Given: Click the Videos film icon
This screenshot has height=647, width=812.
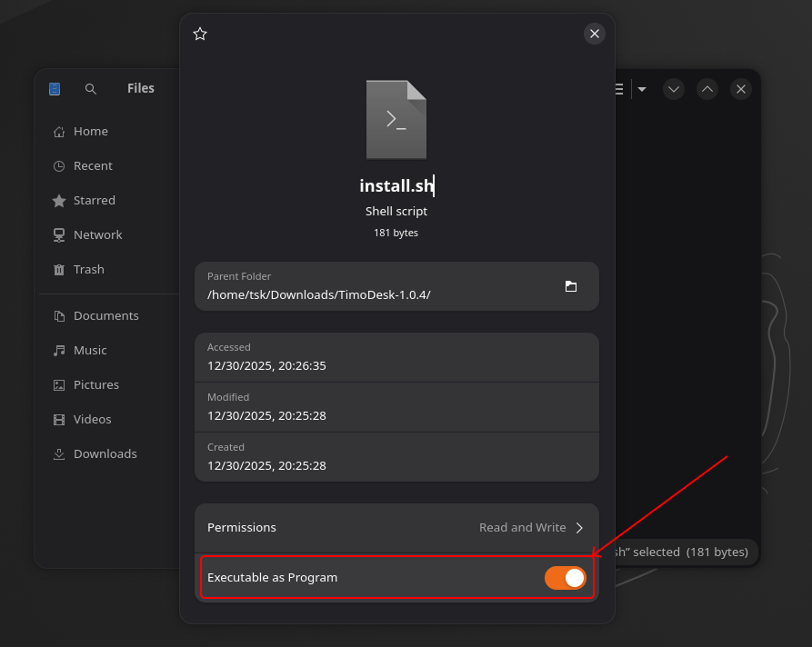Looking at the screenshot, I should pos(59,420).
